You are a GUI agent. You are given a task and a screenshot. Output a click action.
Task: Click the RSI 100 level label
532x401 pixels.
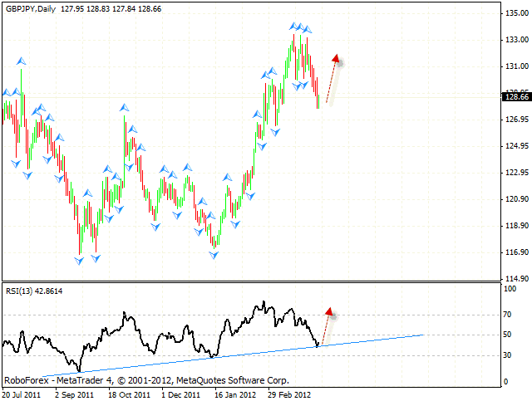[508, 289]
